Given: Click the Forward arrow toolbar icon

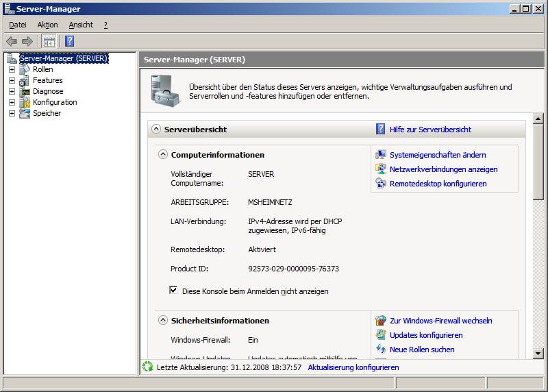Looking at the screenshot, I should pyautogui.click(x=27, y=41).
